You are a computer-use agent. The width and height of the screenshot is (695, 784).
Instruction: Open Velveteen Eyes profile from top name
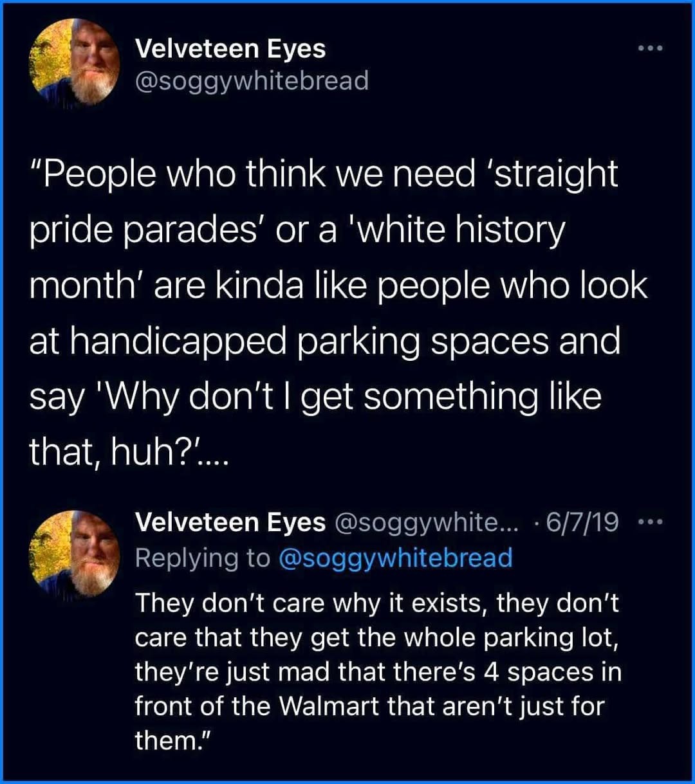tap(230, 49)
